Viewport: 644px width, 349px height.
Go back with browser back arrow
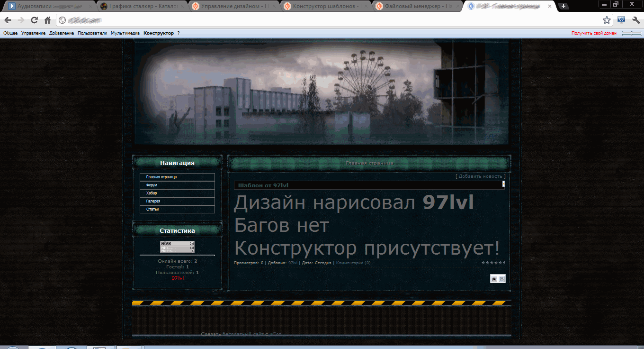(8, 20)
